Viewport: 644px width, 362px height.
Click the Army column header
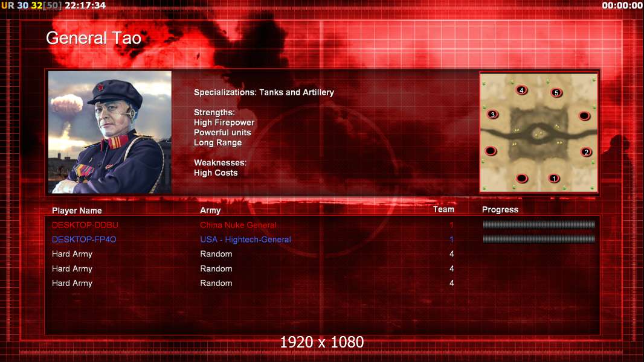point(210,211)
